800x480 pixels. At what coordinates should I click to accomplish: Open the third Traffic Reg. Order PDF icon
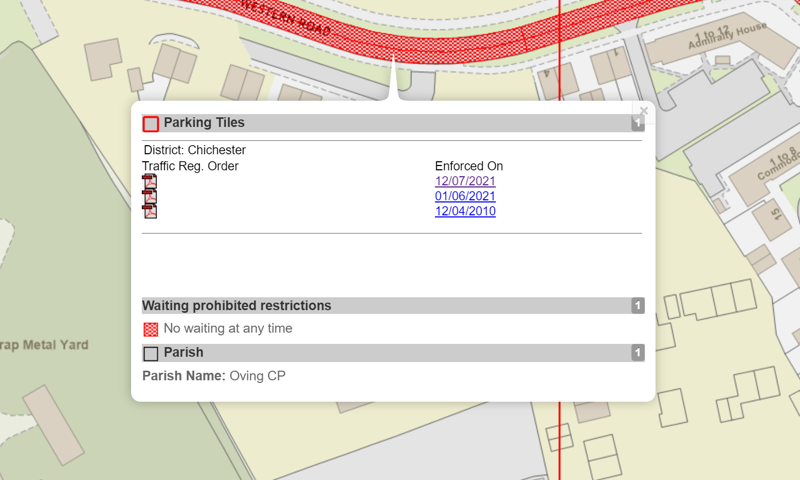[149, 211]
